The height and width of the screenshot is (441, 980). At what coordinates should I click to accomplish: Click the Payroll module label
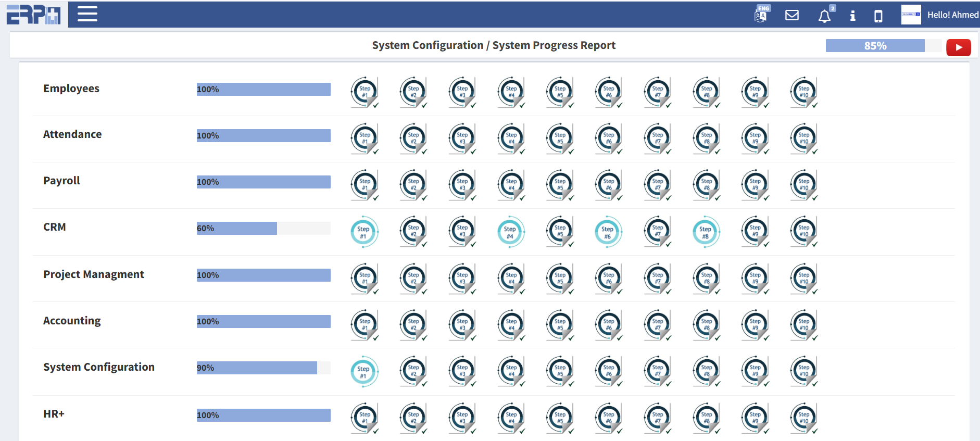tap(61, 181)
